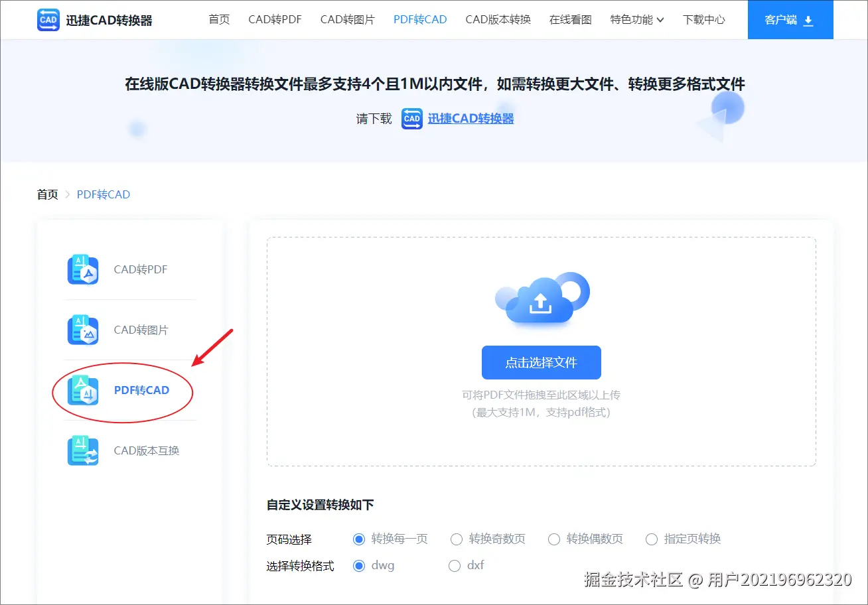Go to 首页 via breadcrumb
Viewport: 868px width, 605px height.
[48, 194]
